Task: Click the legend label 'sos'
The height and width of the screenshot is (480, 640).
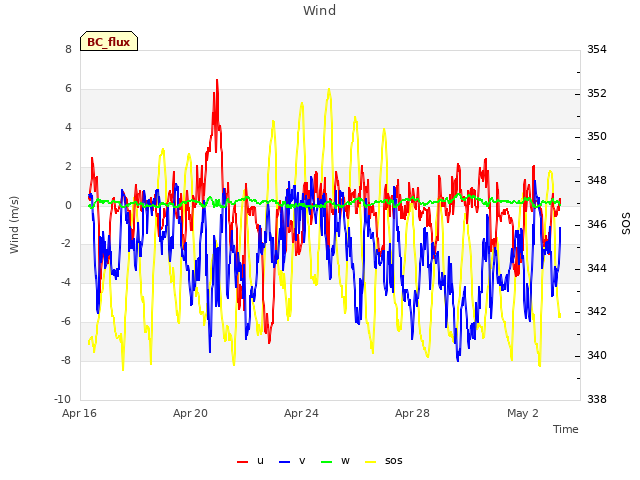Action: click(393, 461)
